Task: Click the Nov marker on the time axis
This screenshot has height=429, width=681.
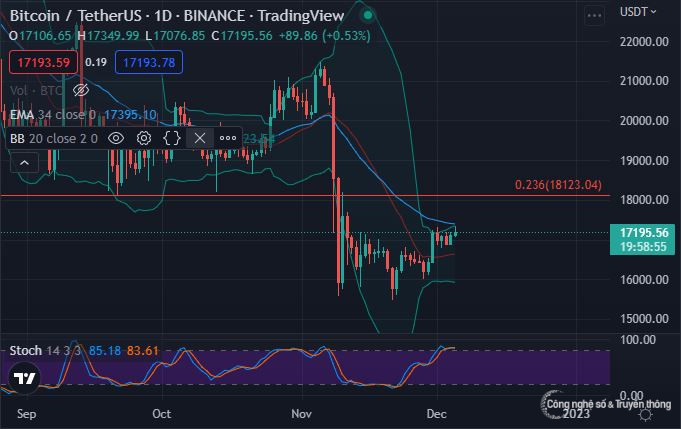Action: point(301,412)
